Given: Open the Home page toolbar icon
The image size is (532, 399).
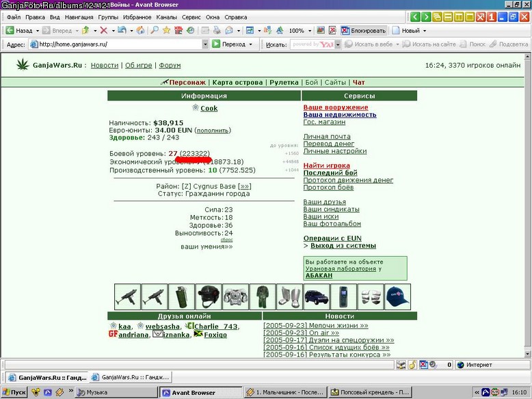Looking at the screenshot, I should click(x=140, y=31).
